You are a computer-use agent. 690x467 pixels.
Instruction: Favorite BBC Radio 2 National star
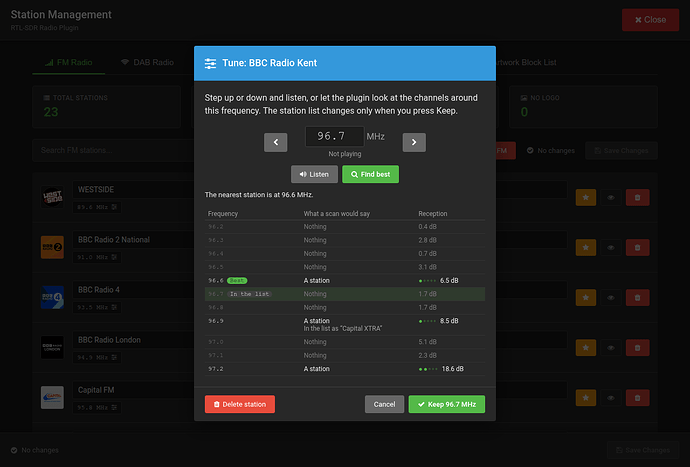click(x=586, y=248)
